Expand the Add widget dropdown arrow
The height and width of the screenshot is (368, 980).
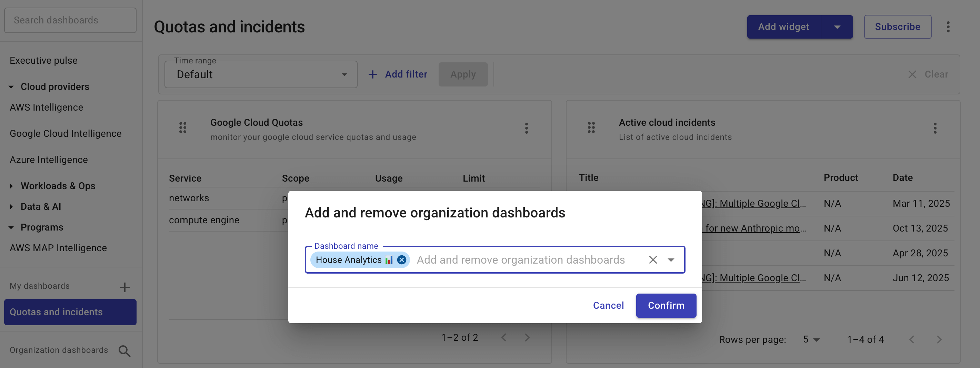(837, 27)
